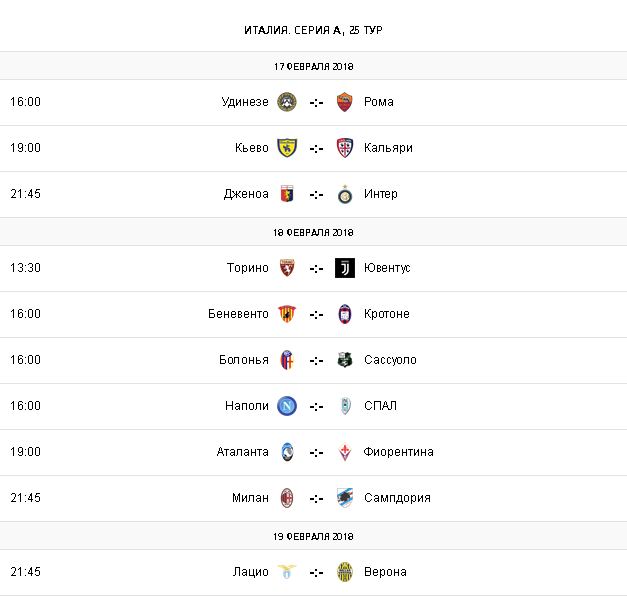Screen dimensions: 627x596
Task: Click the 18 February 2018 date header
Action: pos(313,232)
